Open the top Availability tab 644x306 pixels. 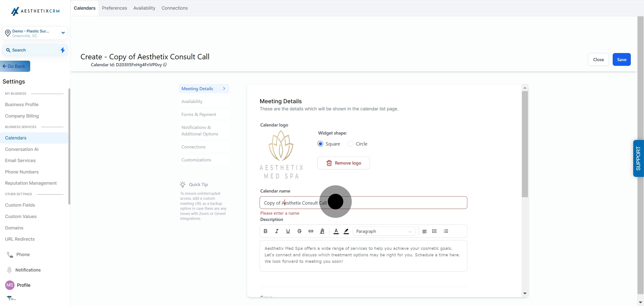[x=144, y=8]
